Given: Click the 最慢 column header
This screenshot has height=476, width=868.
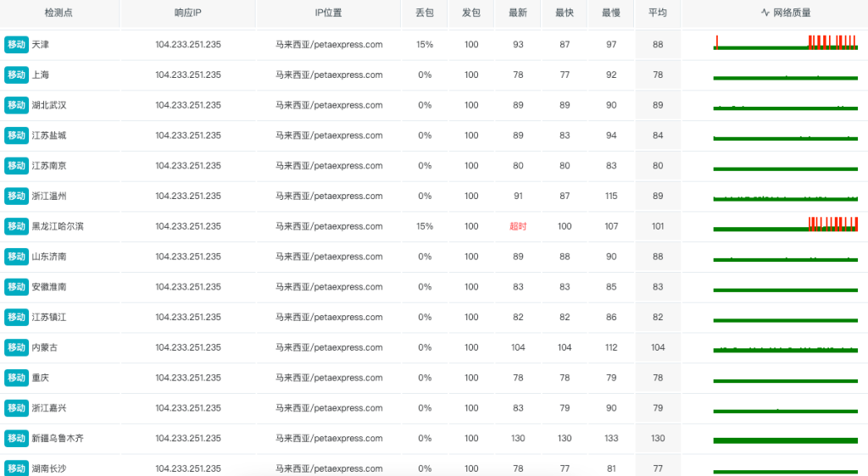Looking at the screenshot, I should pos(611,14).
